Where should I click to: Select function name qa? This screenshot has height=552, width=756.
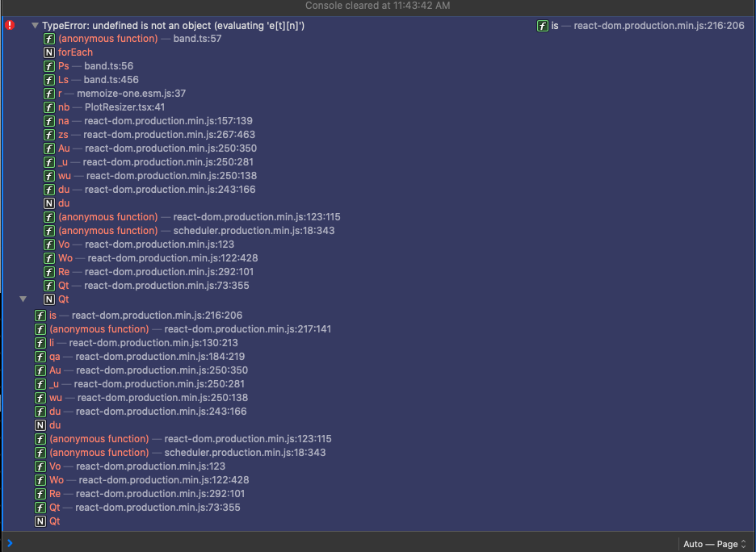click(x=54, y=357)
